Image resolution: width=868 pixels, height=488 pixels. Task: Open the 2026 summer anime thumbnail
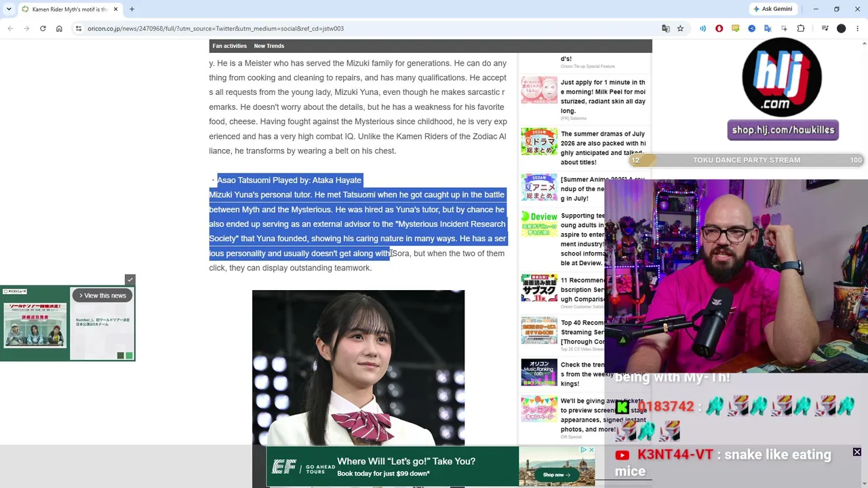click(539, 187)
